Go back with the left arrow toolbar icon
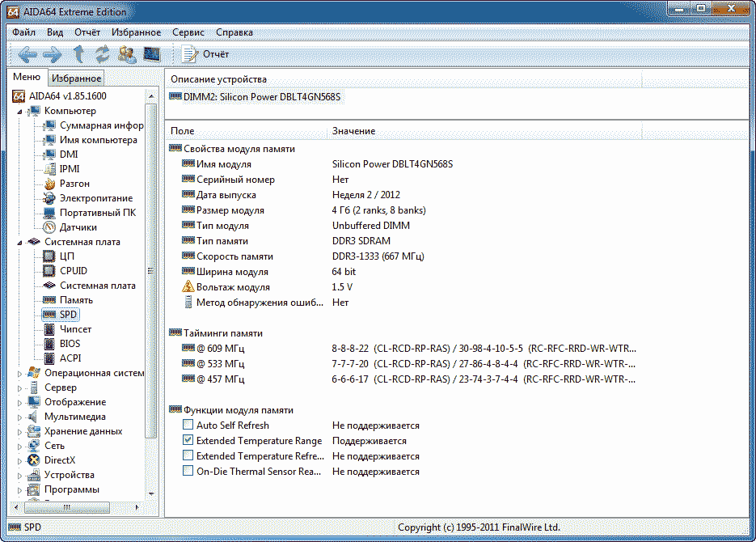The width and height of the screenshot is (756, 542). pos(27,54)
